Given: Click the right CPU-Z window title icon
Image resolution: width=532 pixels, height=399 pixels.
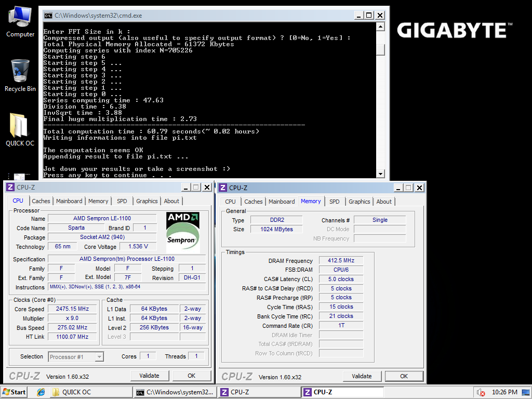Looking at the screenshot, I should coord(223,188).
